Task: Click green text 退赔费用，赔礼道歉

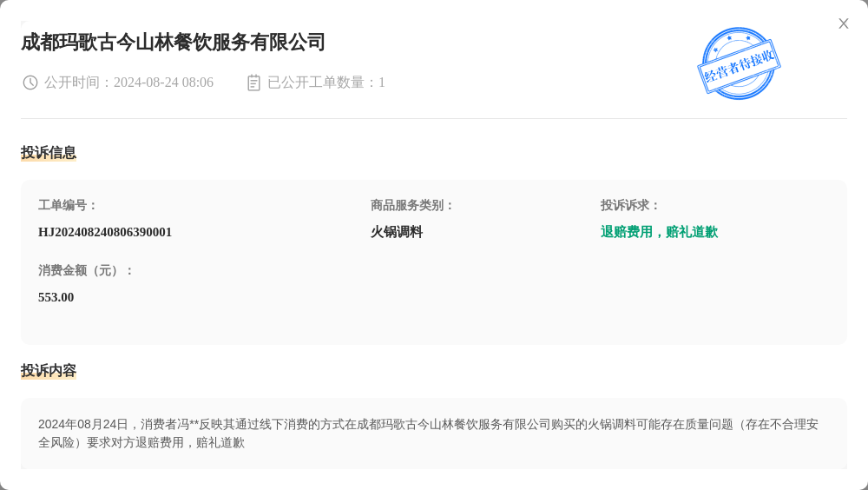Action: coord(660,232)
